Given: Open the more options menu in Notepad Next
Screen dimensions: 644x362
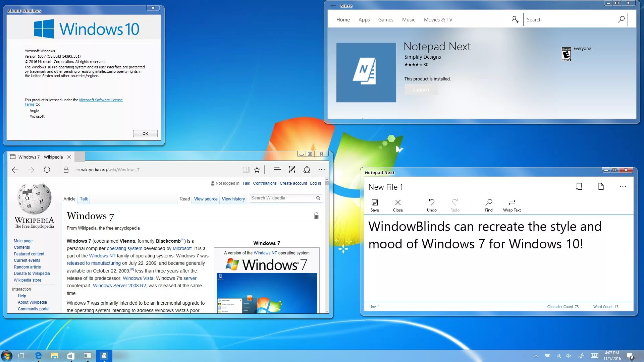Looking at the screenshot, I should 623,186.
